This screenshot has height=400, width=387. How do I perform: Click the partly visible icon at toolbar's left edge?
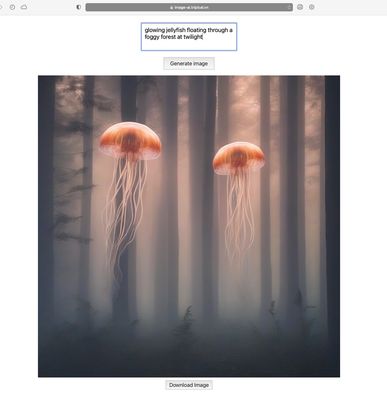(1, 7)
